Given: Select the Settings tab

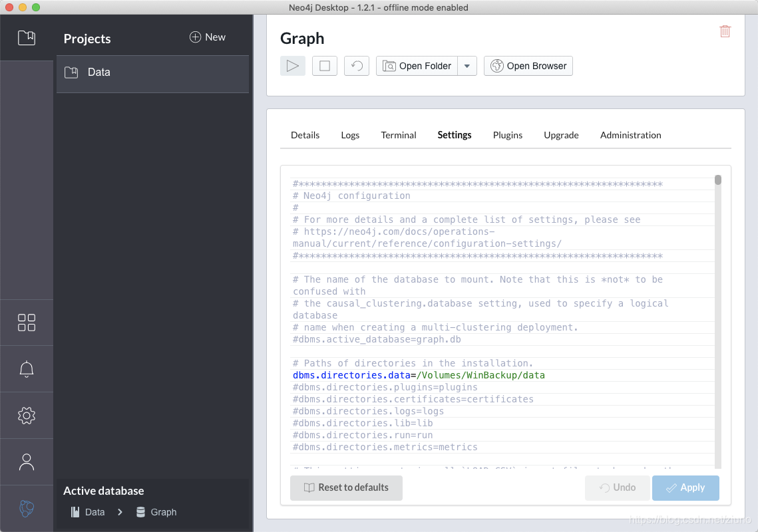Looking at the screenshot, I should click(455, 135).
